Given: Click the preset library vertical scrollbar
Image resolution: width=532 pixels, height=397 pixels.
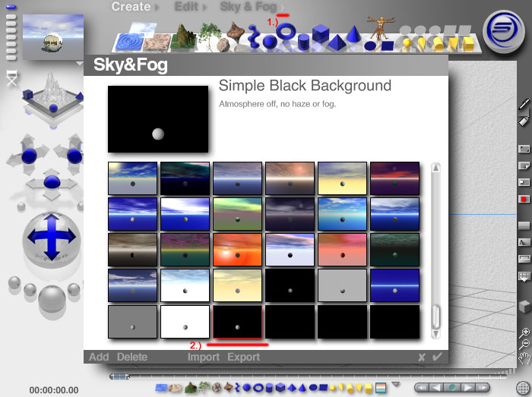Looking at the screenshot, I should coord(435,250).
